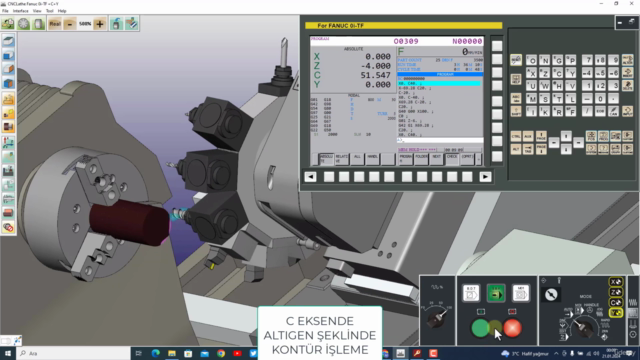Open the Help menu
This screenshot has height=360, width=640.
(x=62, y=11)
